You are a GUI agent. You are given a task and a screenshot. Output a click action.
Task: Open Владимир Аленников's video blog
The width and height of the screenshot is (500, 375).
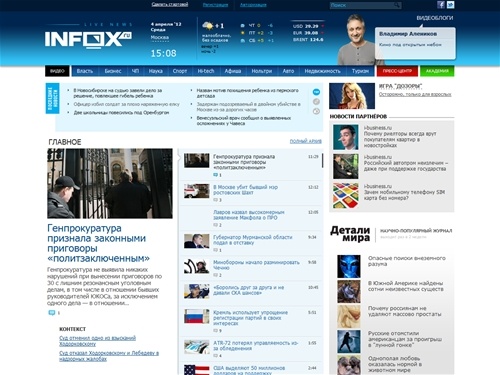point(408,34)
